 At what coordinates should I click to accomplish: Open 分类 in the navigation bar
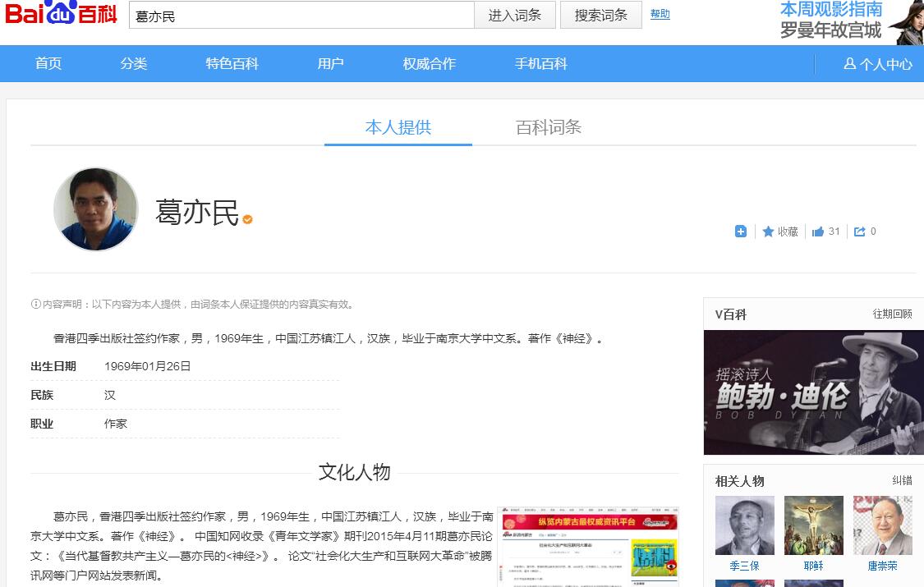[x=133, y=64]
